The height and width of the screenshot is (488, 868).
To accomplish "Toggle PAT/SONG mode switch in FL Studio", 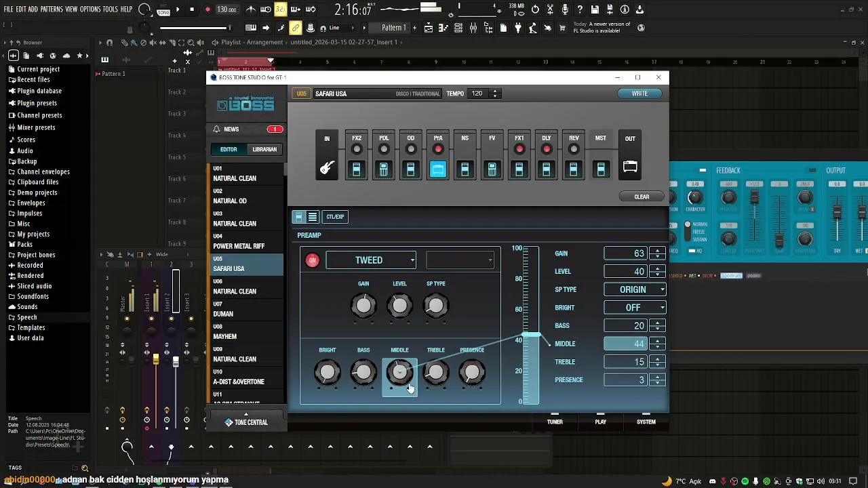I will (163, 9).
